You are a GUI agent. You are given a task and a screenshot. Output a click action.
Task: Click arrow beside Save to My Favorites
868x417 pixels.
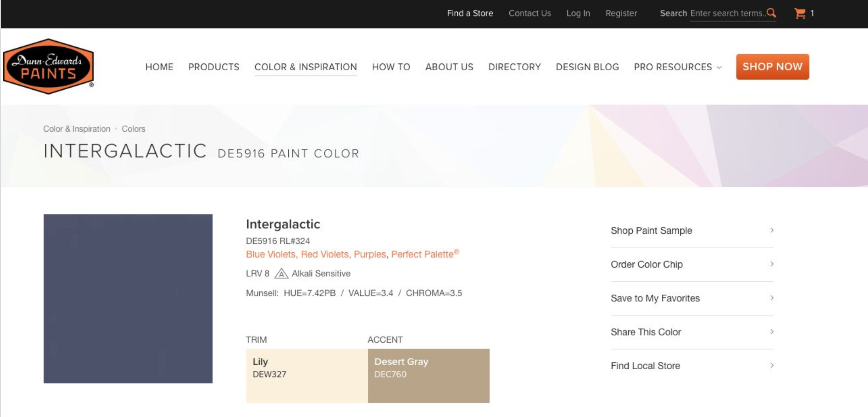coord(772,298)
